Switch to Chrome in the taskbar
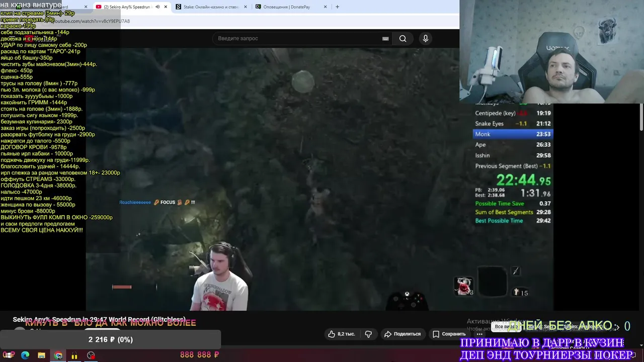The width and height of the screenshot is (644, 362). 58,355
